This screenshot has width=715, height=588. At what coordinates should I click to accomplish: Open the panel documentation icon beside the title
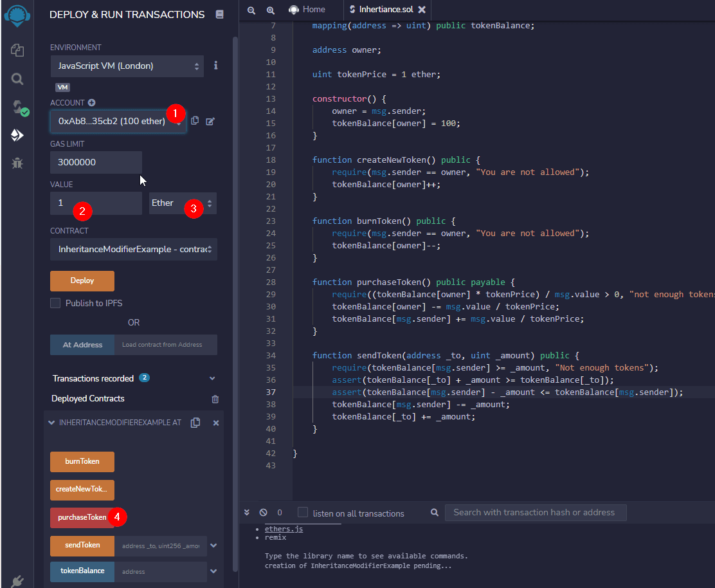(219, 15)
